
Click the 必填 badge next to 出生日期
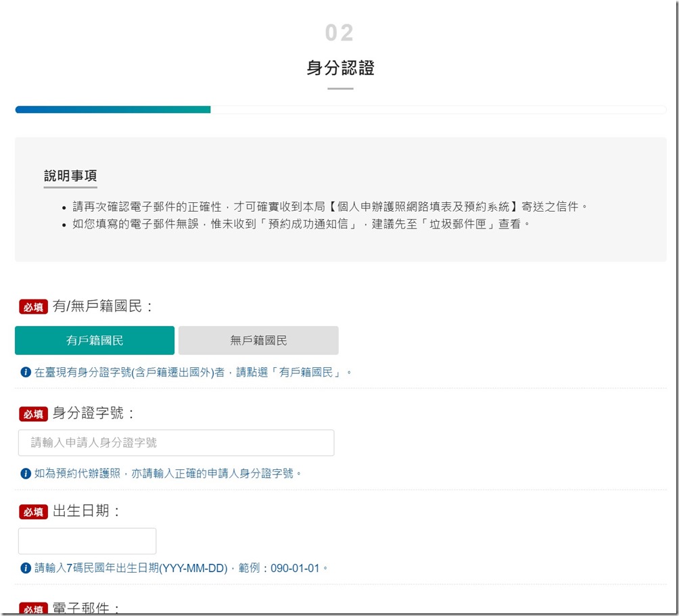(x=33, y=512)
